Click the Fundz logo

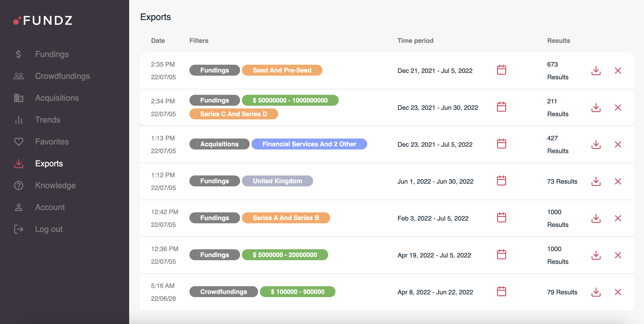pos(43,21)
